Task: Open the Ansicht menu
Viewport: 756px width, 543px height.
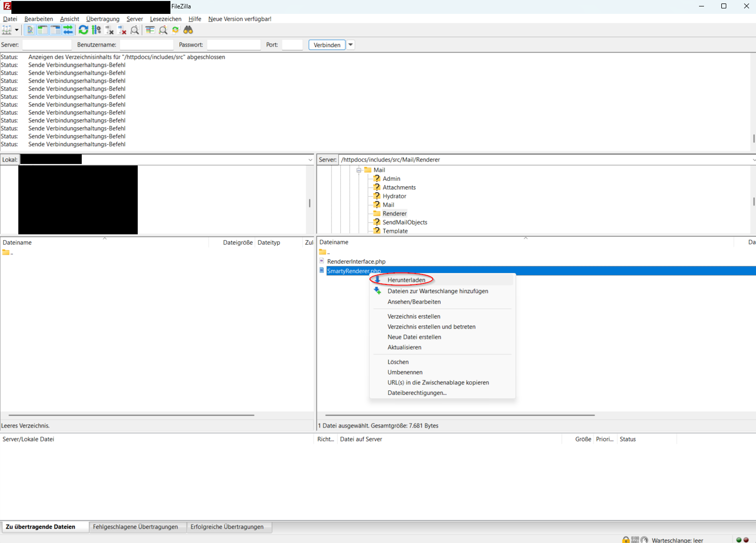Action: pos(70,19)
